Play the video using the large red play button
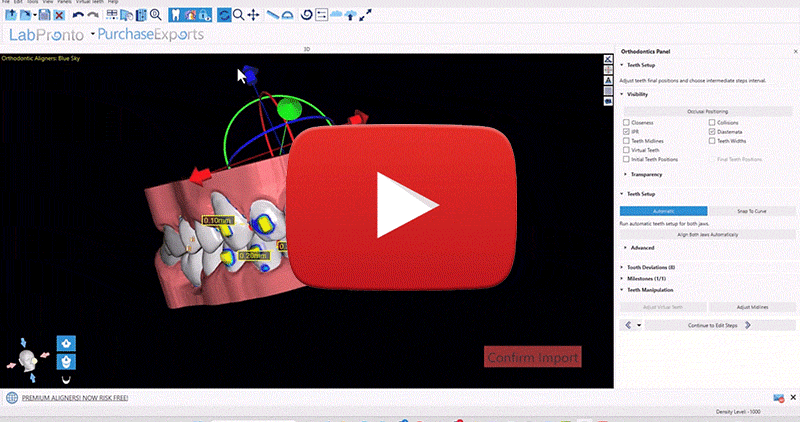Image resolution: width=800 pixels, height=422 pixels. point(402,205)
